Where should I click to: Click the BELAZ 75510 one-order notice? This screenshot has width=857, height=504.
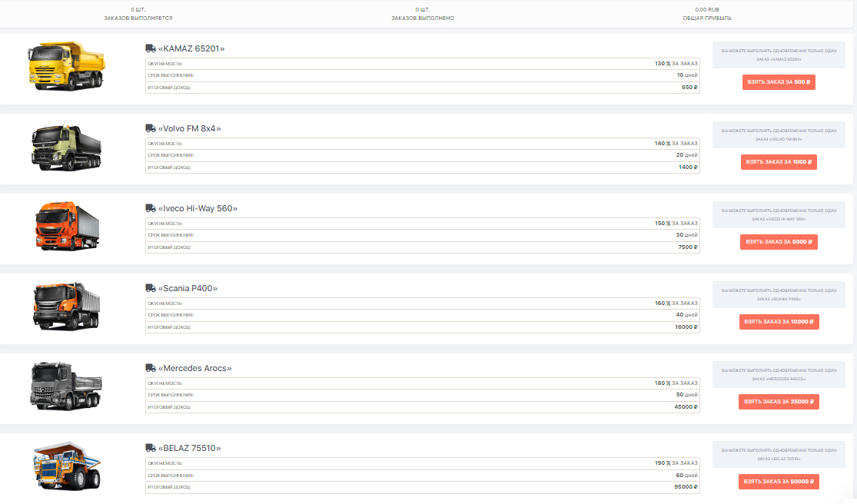(779, 454)
